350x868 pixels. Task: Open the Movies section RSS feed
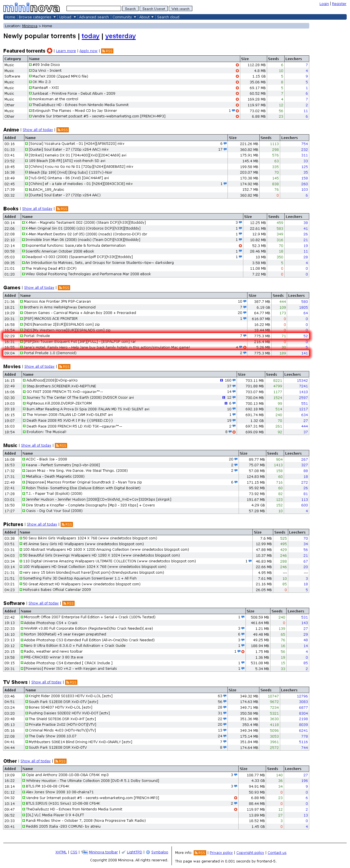[64, 367]
